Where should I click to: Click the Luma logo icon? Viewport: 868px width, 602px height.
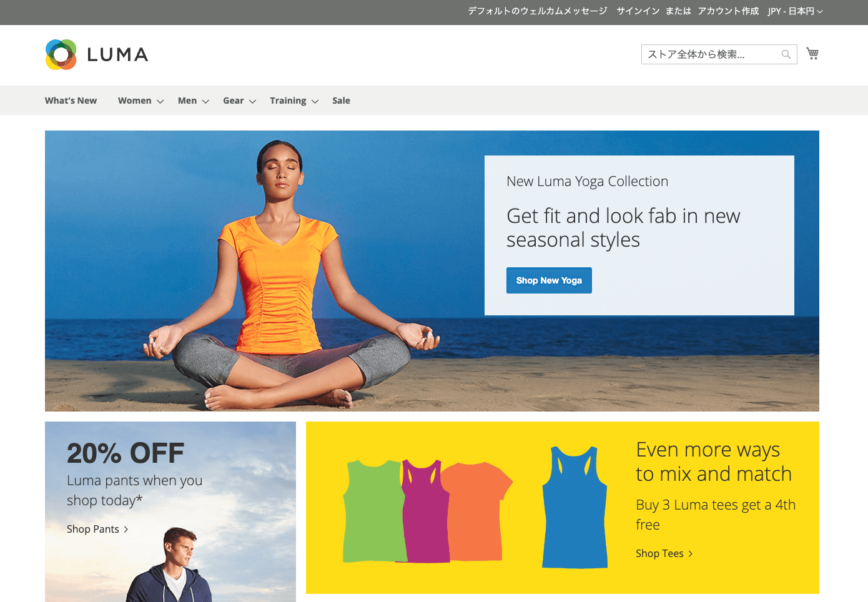pyautogui.click(x=61, y=54)
